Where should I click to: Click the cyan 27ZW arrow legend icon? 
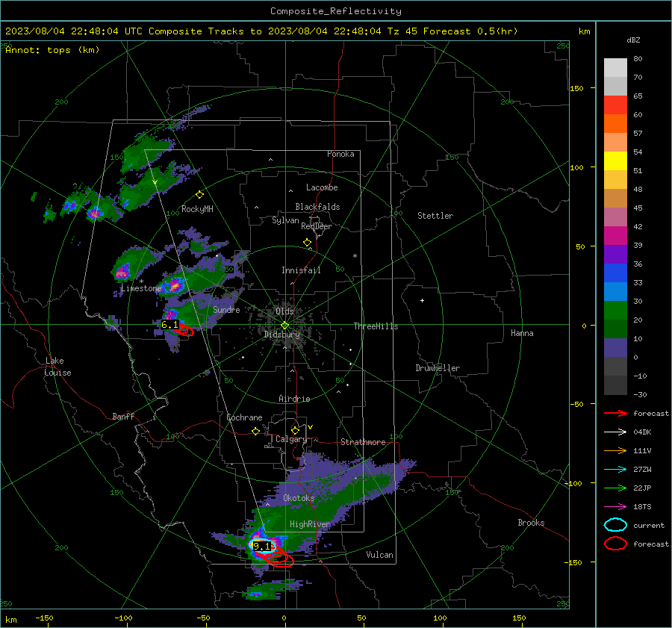[x=615, y=470]
